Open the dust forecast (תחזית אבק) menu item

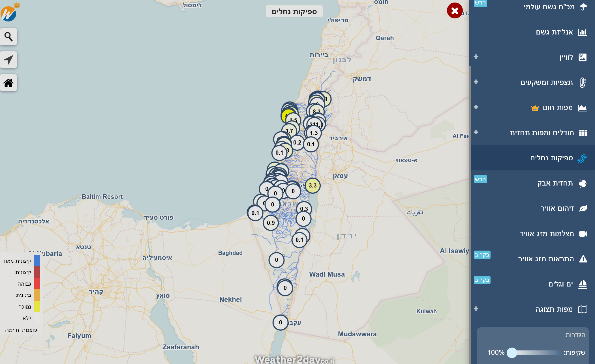click(555, 183)
